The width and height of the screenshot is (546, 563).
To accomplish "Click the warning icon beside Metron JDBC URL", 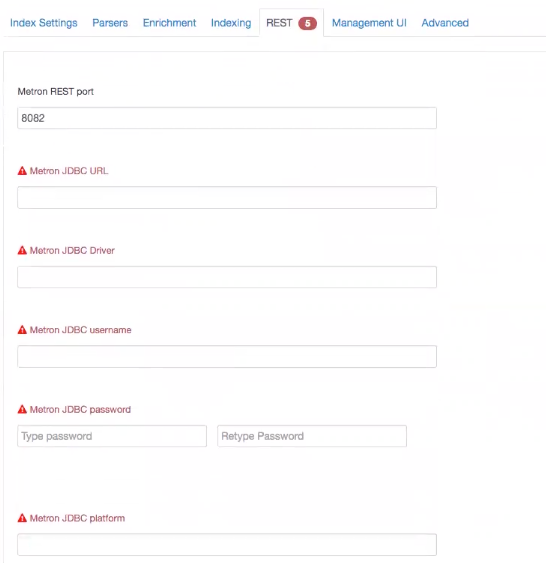I will [x=22, y=171].
